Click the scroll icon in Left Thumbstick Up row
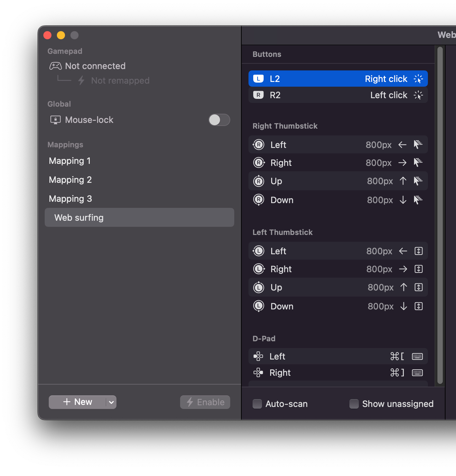 pyautogui.click(x=419, y=287)
